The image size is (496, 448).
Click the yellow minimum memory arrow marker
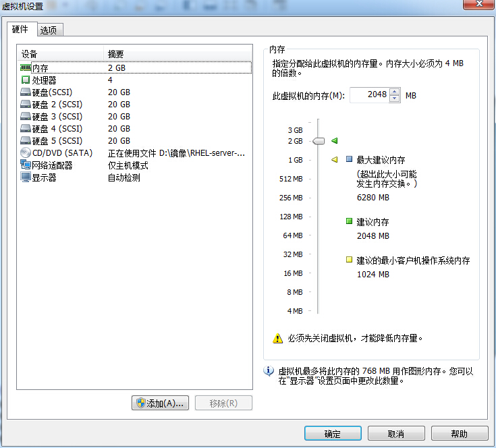coord(334,160)
